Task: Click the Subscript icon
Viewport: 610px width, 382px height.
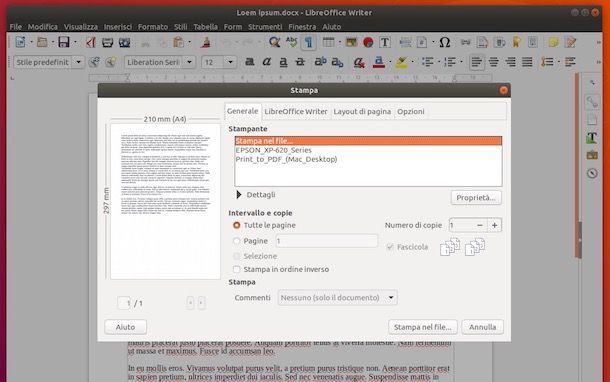Action: [x=337, y=62]
